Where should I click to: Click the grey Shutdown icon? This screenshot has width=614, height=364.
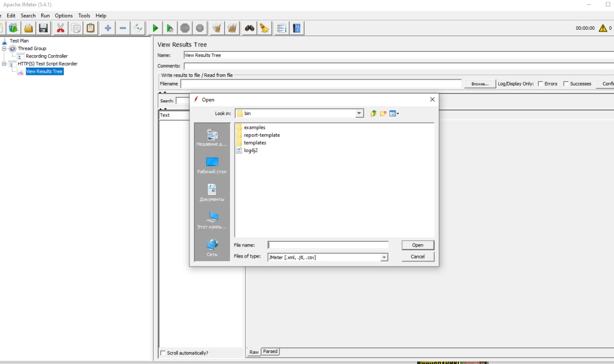(200, 28)
